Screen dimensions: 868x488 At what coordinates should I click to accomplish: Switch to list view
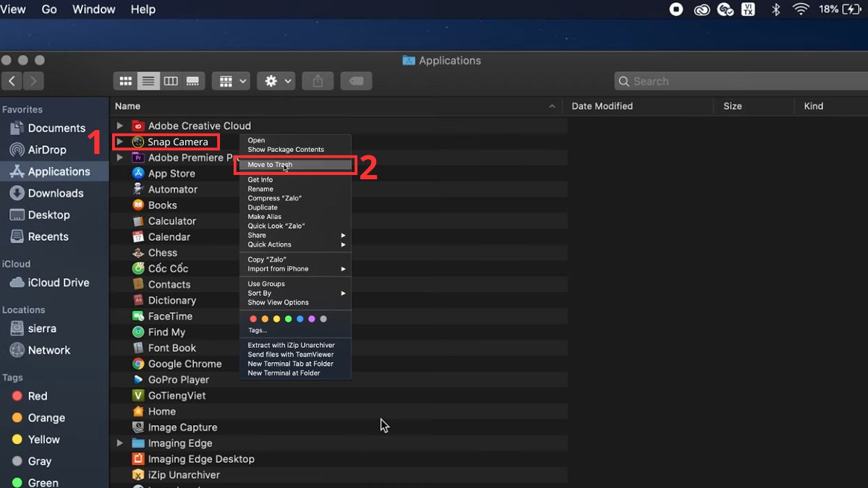pyautogui.click(x=148, y=81)
